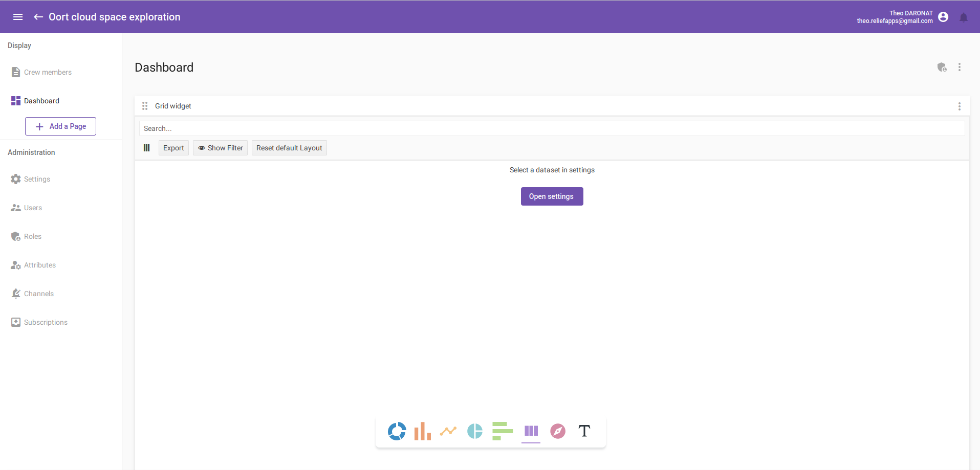Click Reset default Layout
980x470 pixels.
click(289, 148)
